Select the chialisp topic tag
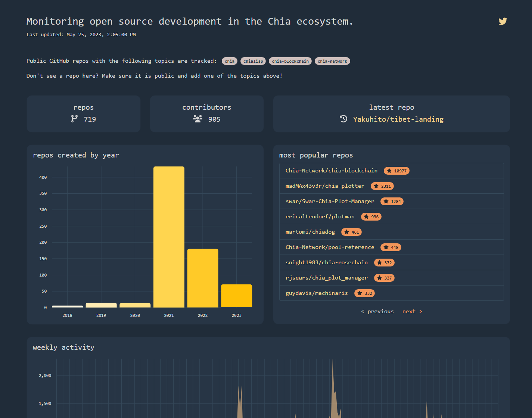Image resolution: width=532 pixels, height=418 pixels. [x=253, y=61]
